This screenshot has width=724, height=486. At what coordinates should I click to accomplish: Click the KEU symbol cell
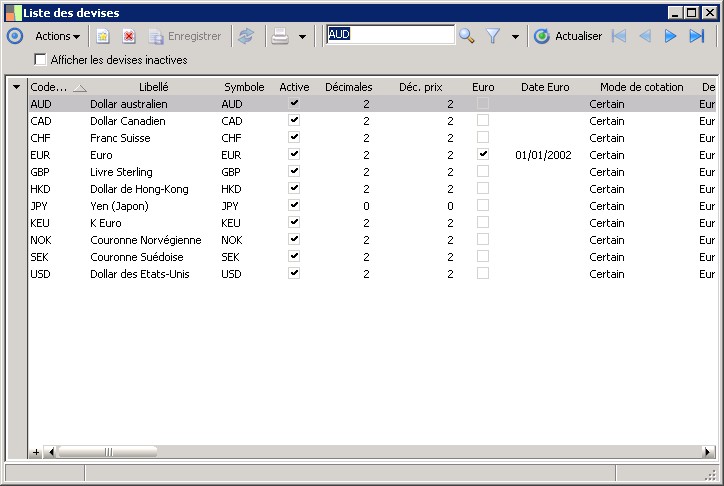tap(231, 223)
